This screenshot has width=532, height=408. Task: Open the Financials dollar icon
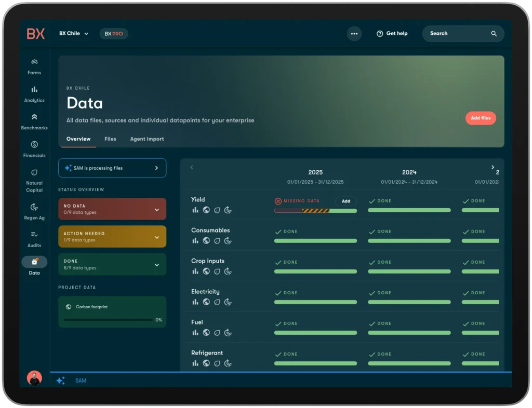[x=34, y=145]
